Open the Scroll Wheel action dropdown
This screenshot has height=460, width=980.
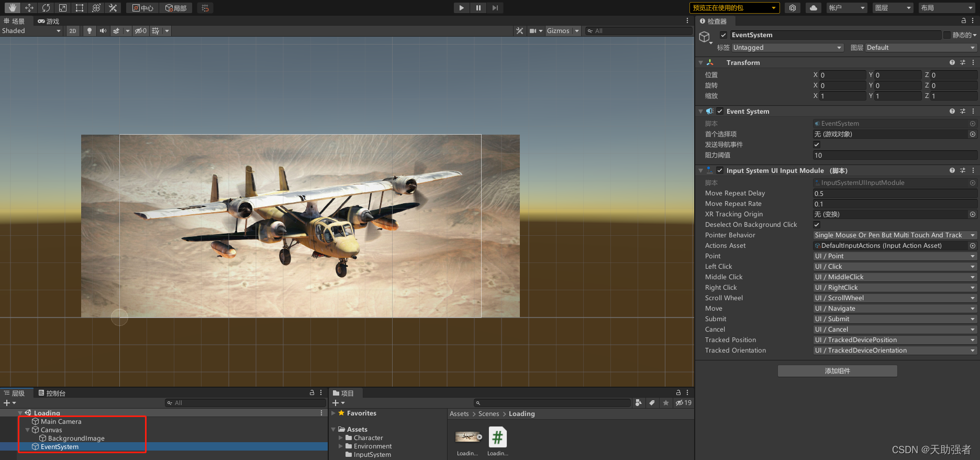(895, 298)
